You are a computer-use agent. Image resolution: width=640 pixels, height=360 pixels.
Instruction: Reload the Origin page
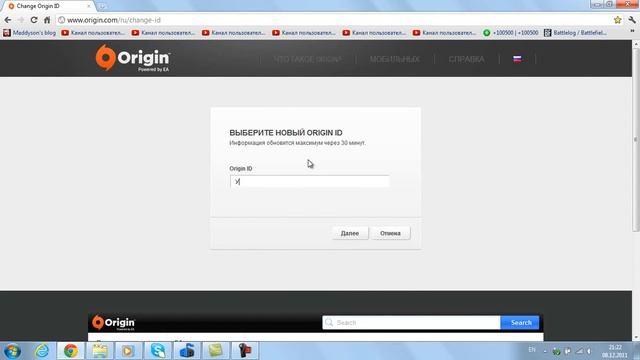point(34,20)
